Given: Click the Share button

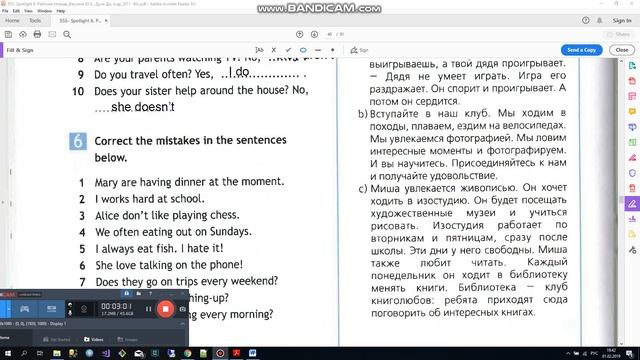Looking at the screenshot, I should pyautogui.click(x=618, y=34).
